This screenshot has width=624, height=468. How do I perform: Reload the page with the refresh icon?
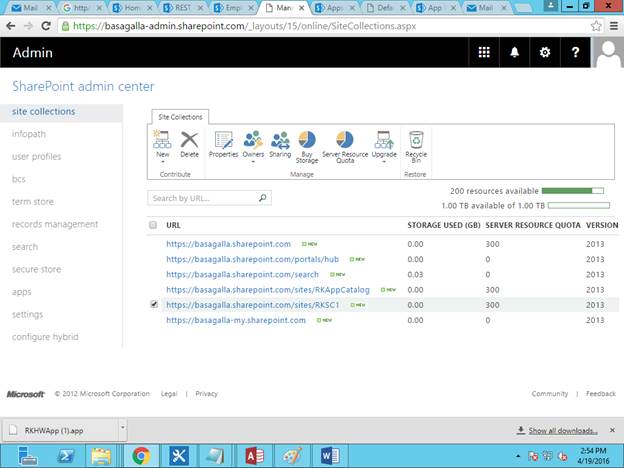(x=46, y=26)
